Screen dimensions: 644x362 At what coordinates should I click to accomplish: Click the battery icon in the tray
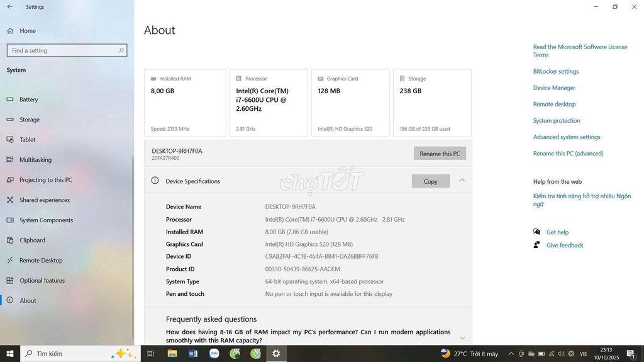coord(541,354)
